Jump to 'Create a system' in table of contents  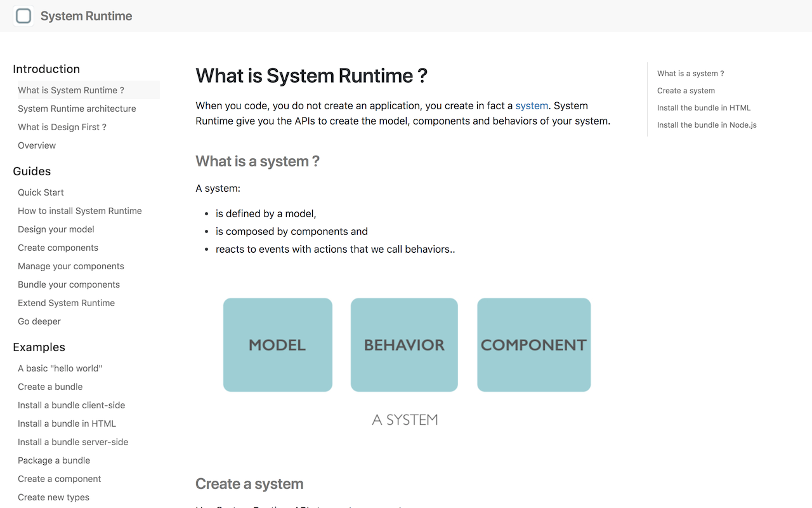point(686,91)
